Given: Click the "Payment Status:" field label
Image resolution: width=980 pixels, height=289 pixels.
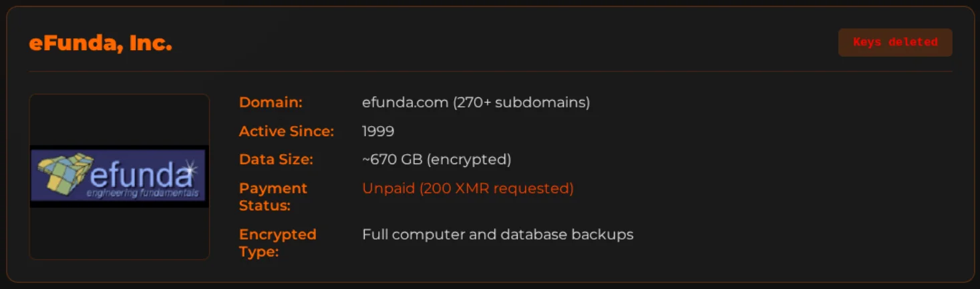Looking at the screenshot, I should tap(273, 197).
